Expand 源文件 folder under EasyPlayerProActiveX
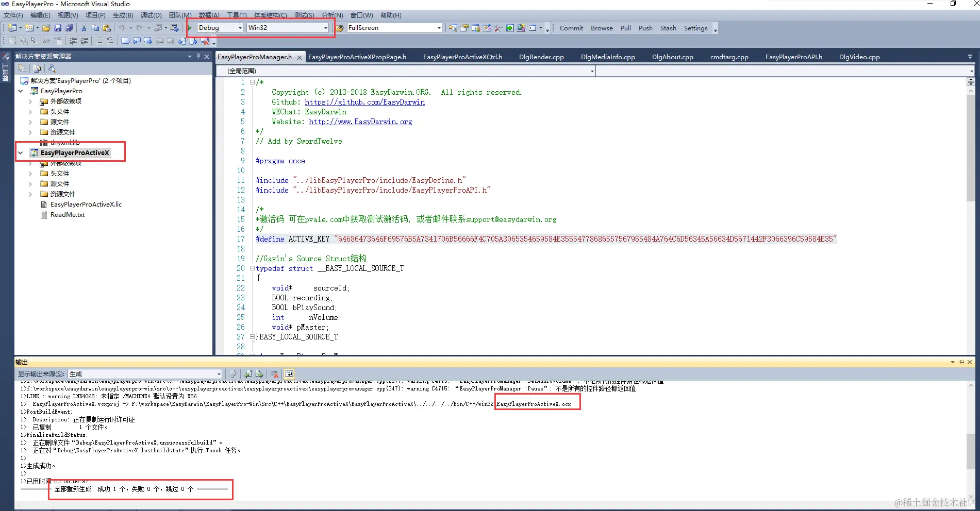 coord(30,184)
